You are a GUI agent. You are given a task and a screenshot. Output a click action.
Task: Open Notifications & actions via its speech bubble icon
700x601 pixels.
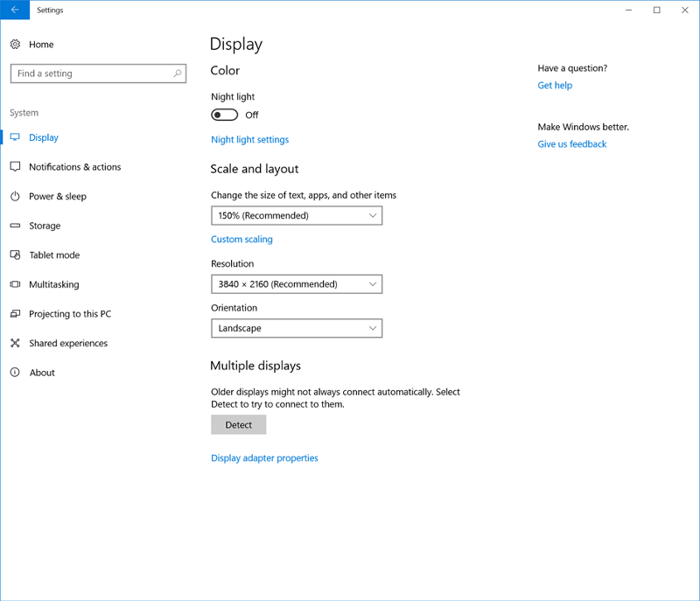click(x=14, y=167)
